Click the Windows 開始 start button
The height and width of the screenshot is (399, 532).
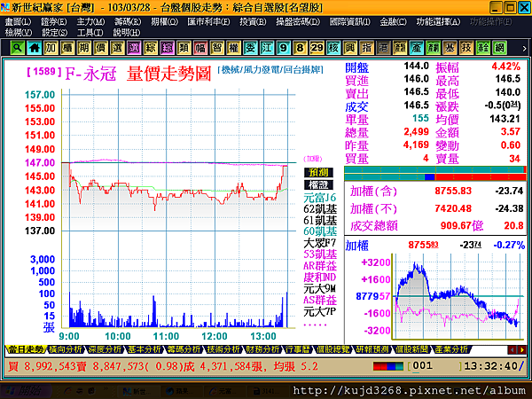[25, 392]
